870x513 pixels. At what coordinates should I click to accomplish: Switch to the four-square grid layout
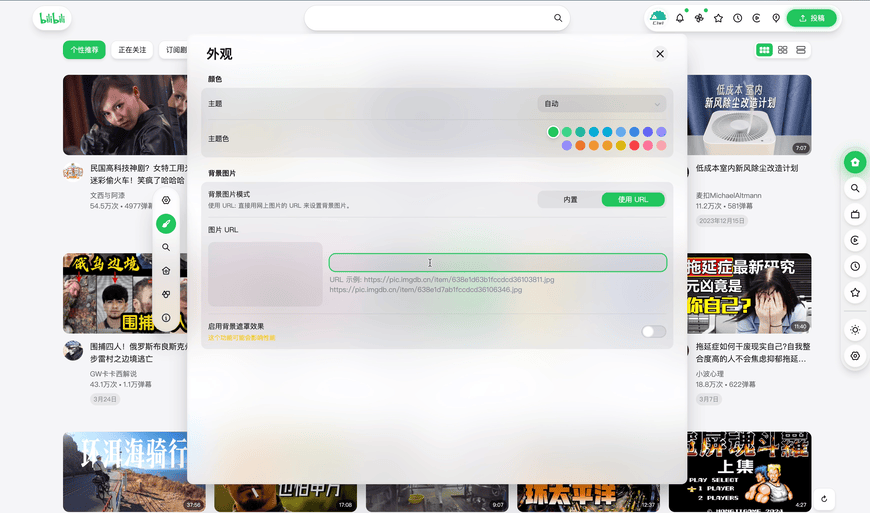coord(782,50)
